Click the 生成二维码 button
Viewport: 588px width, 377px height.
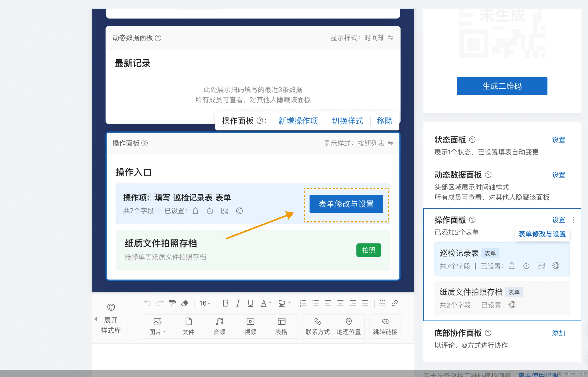coord(502,86)
